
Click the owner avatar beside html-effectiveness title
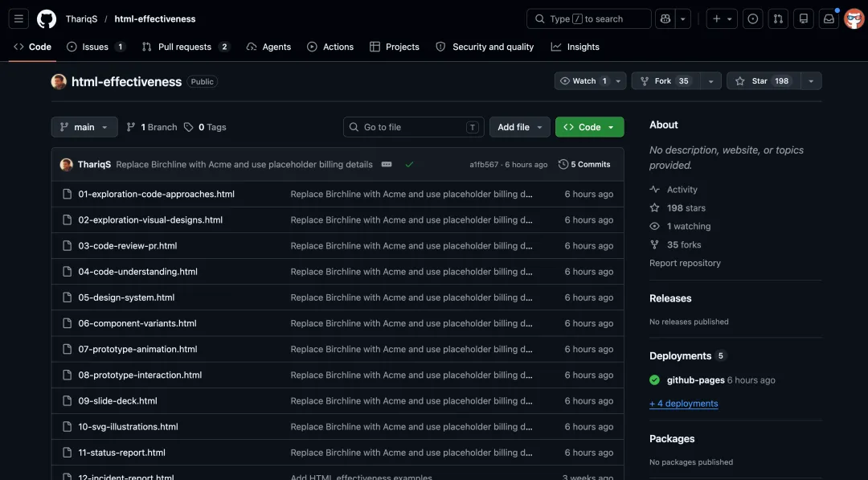[59, 81]
